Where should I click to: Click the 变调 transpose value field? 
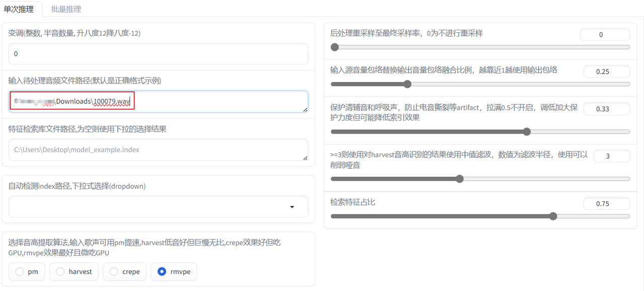[x=158, y=54]
